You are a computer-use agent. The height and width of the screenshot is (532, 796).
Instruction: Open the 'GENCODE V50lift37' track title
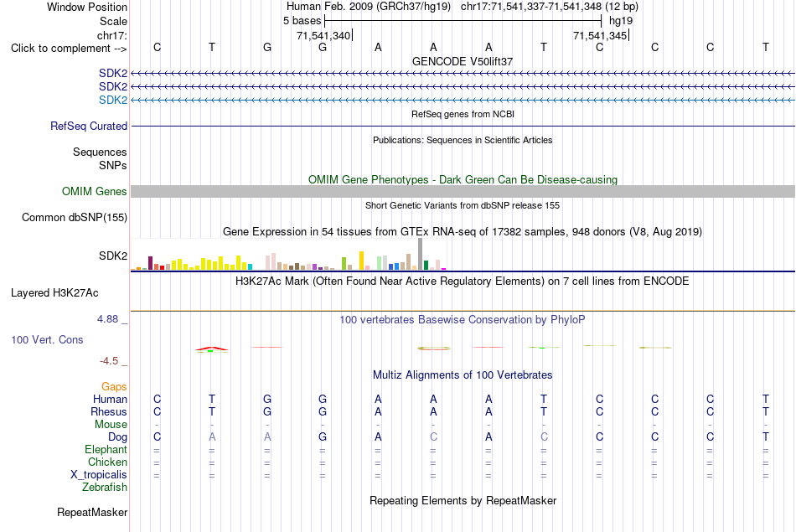(463, 61)
